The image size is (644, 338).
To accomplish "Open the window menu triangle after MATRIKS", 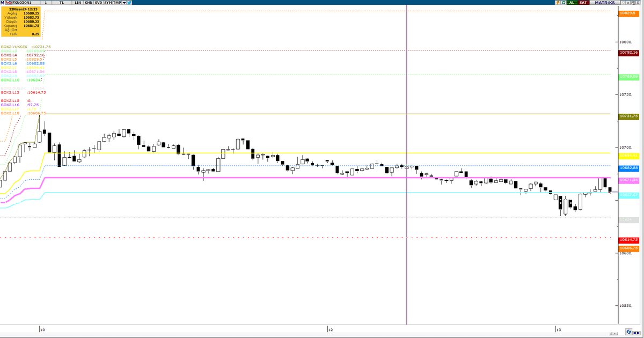I will [x=623, y=3].
